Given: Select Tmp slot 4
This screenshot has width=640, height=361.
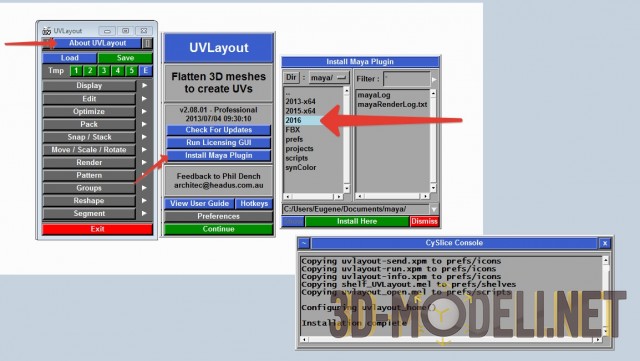Looking at the screenshot, I should 118,71.
